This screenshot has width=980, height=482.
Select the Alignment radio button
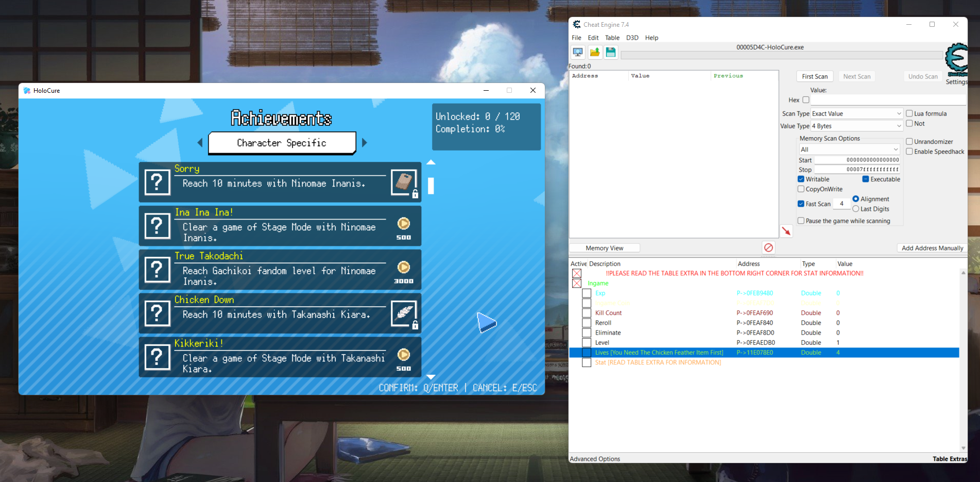pos(856,198)
